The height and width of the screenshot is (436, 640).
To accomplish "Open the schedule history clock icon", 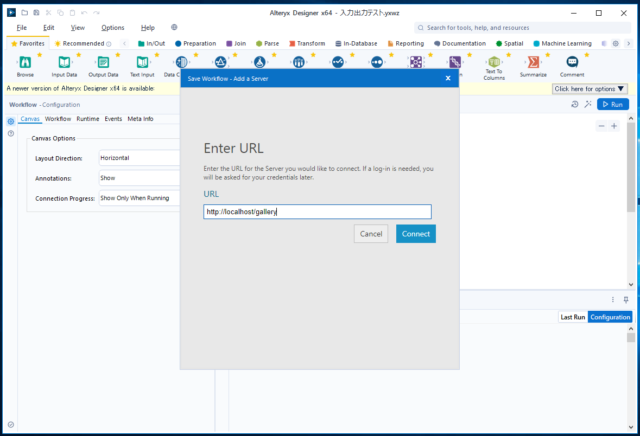I will tap(575, 105).
